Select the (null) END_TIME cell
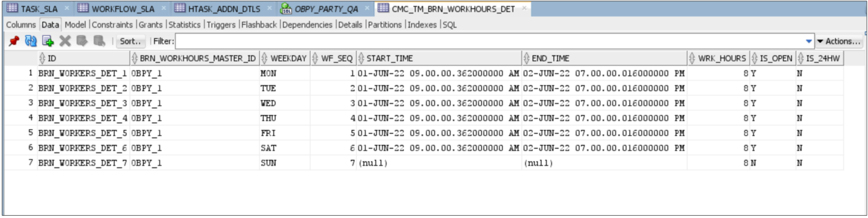This screenshot has height=218, width=868. pos(604,162)
